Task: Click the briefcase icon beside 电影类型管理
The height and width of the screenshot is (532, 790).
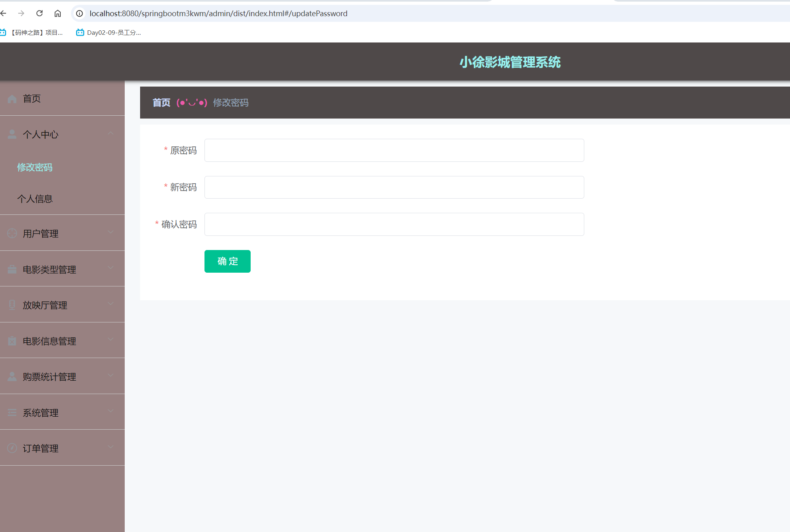Action: tap(12, 269)
